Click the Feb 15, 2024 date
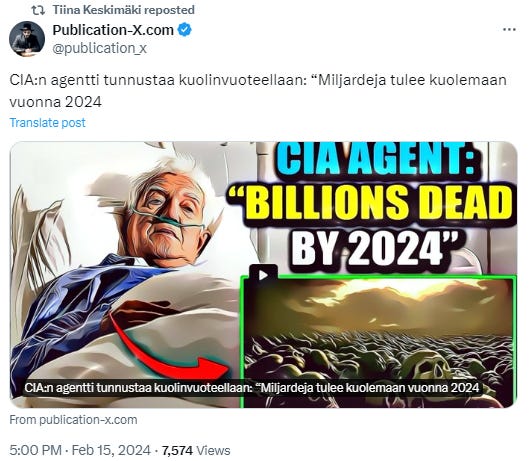 [x=111, y=450]
